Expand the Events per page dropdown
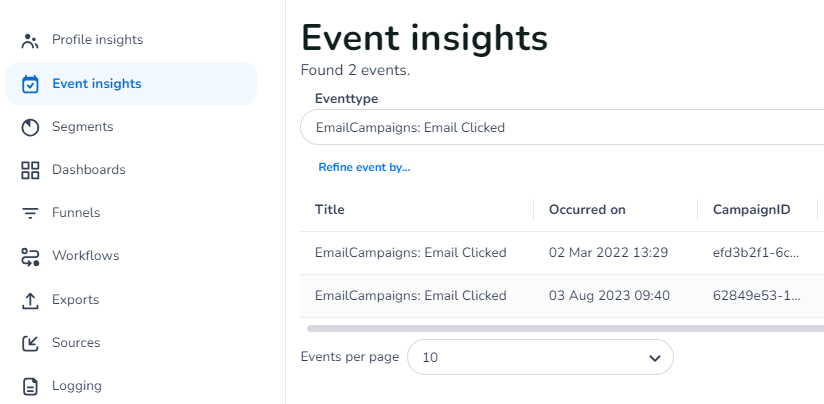The width and height of the screenshot is (824, 404). click(x=540, y=357)
